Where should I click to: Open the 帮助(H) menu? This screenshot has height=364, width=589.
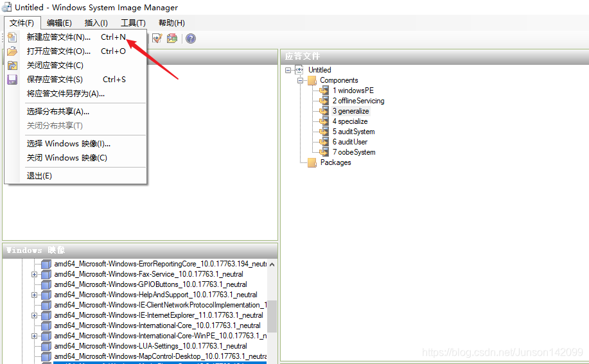click(171, 23)
